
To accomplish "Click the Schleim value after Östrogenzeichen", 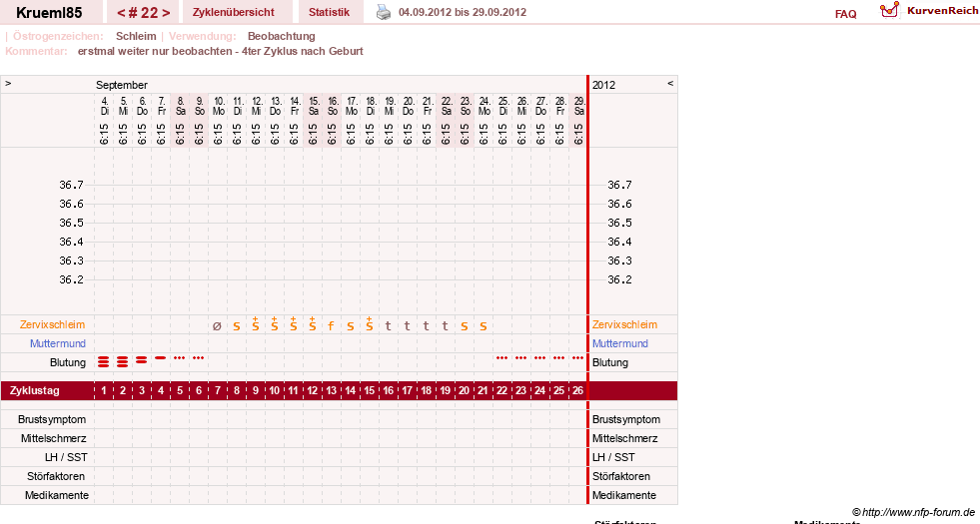I will click(136, 36).
